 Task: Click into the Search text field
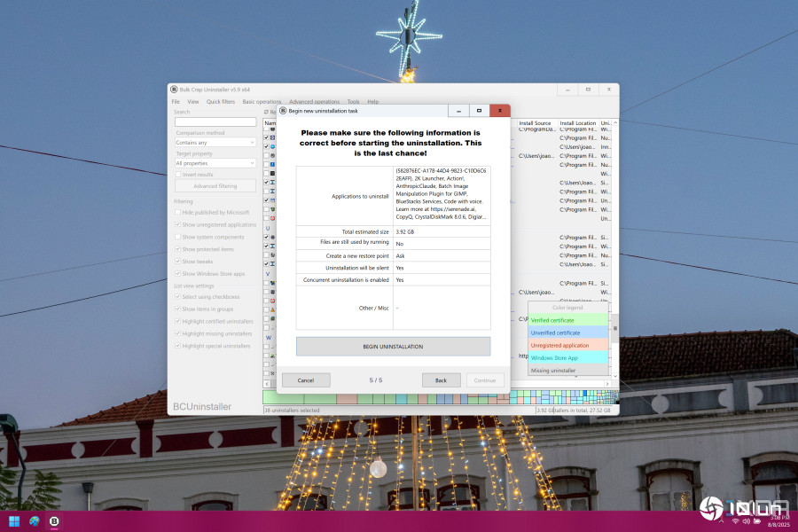click(x=215, y=121)
